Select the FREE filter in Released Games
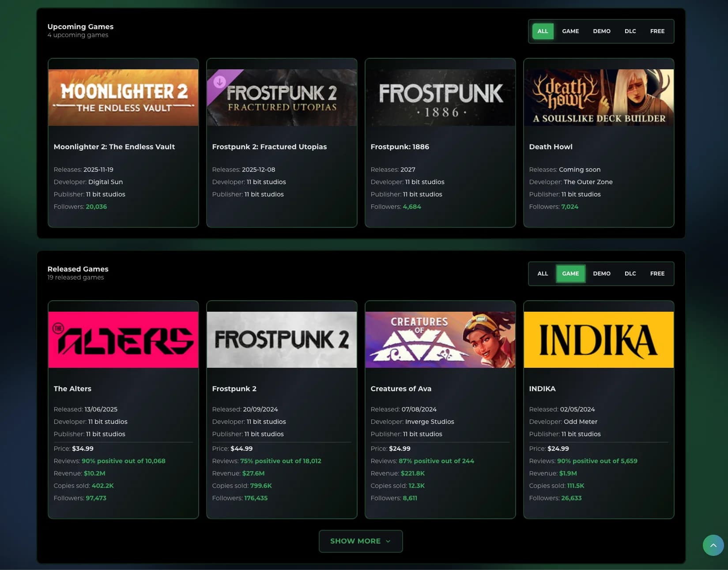This screenshot has height=570, width=728. [657, 273]
